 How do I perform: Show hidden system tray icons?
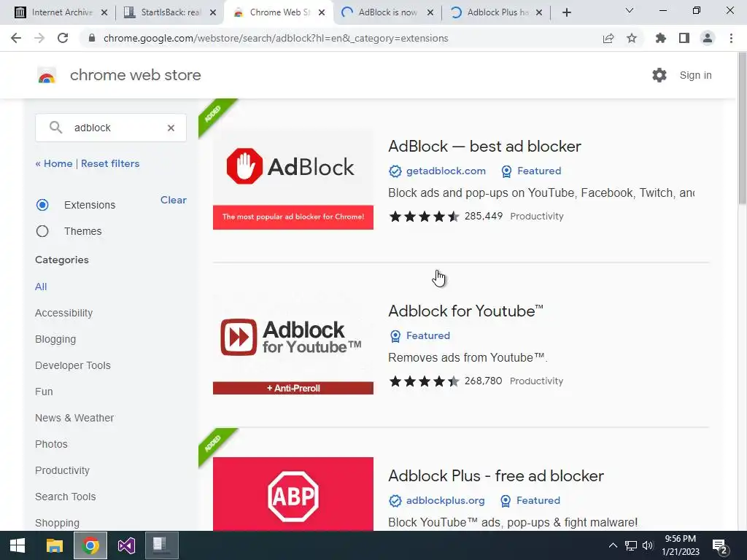613,545
